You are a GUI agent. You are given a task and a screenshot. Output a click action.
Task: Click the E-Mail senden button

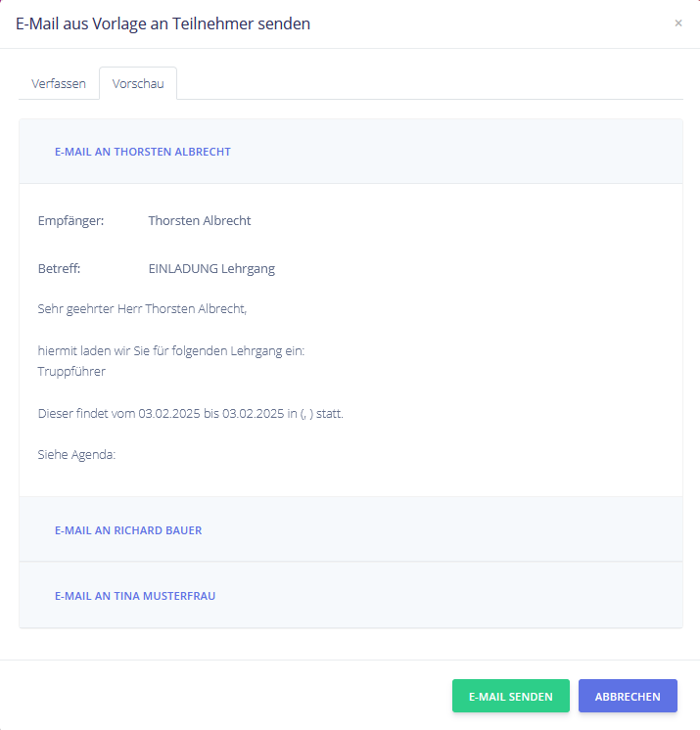pos(510,696)
